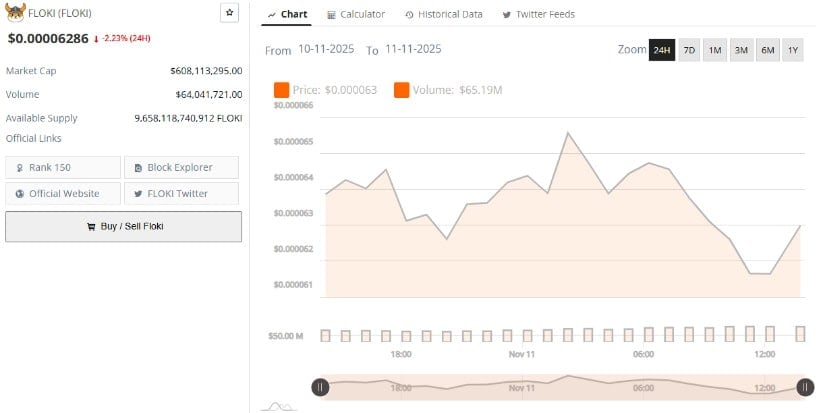Switch chart zoom to 1Y

click(x=792, y=50)
